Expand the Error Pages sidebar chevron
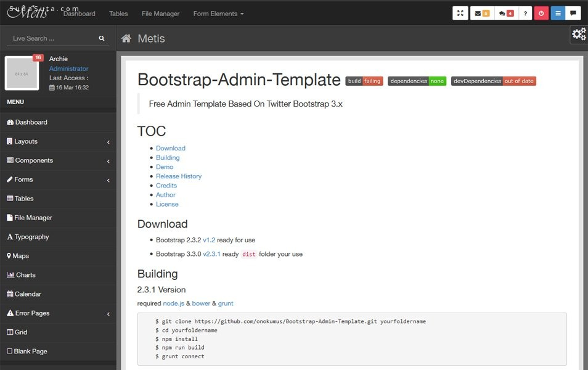Image resolution: width=588 pixels, height=370 pixels. click(x=108, y=314)
